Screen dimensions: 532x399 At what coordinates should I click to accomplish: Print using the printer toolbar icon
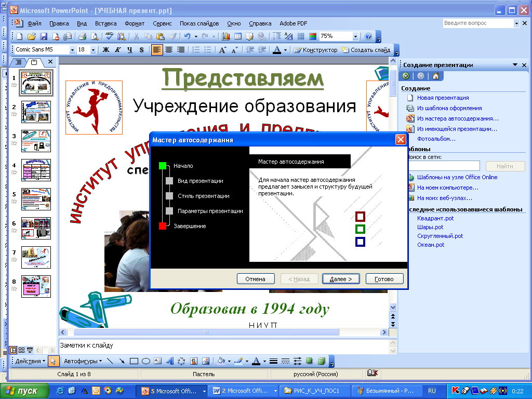(x=82, y=36)
